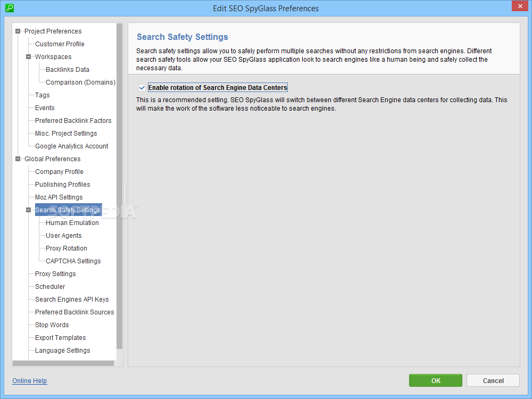Click the tree panel vertical scrollbar
The image size is (532, 399).
[119, 186]
